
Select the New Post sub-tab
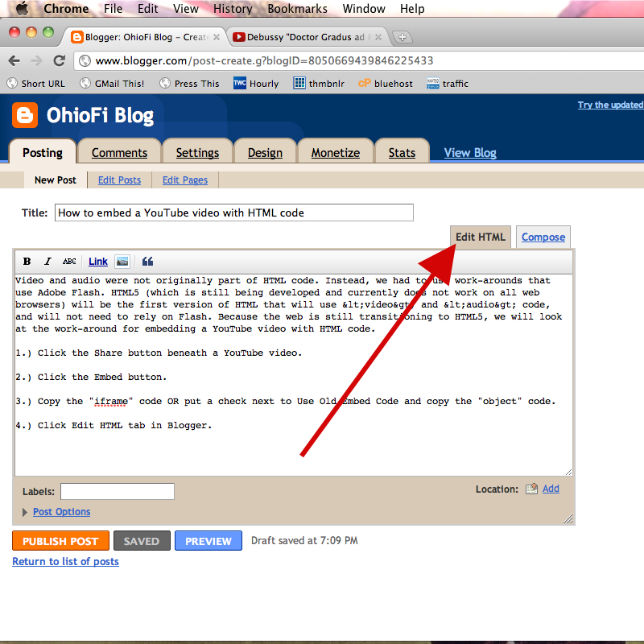(56, 180)
